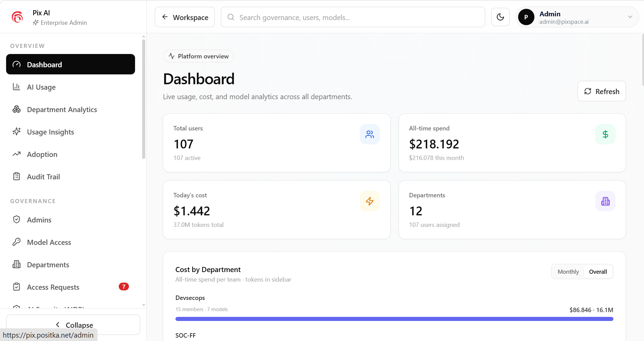Click the Devsecops cost progress bar
644x341 pixels.
(394, 319)
